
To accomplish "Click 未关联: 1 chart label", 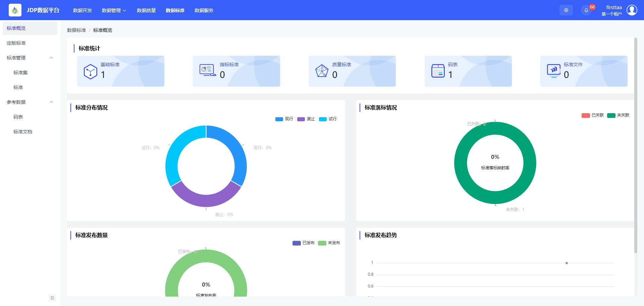I will click(515, 210).
